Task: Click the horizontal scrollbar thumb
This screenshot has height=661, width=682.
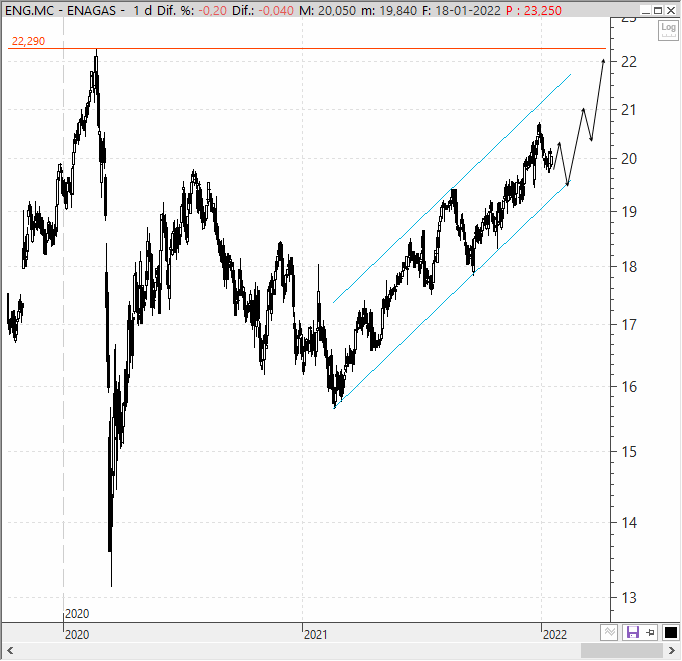Action: click(622, 651)
